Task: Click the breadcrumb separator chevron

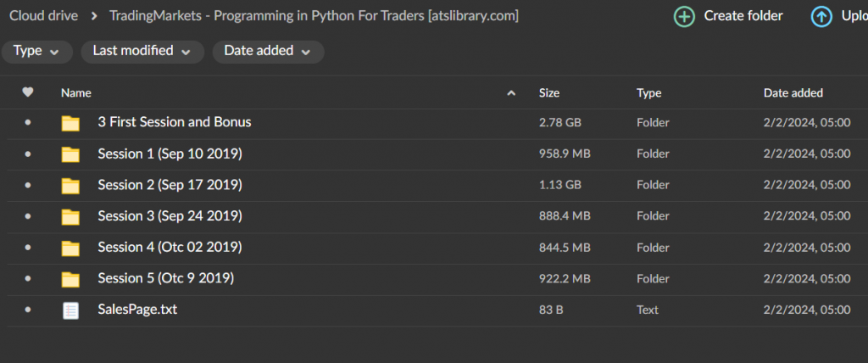Action: [94, 17]
